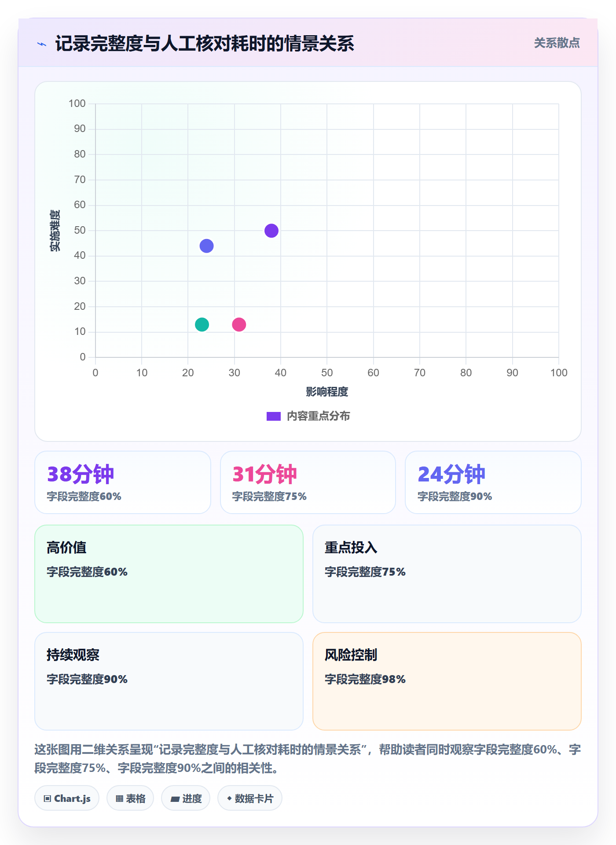Select the 24分钟 stat card
616x845 pixels.
click(493, 482)
